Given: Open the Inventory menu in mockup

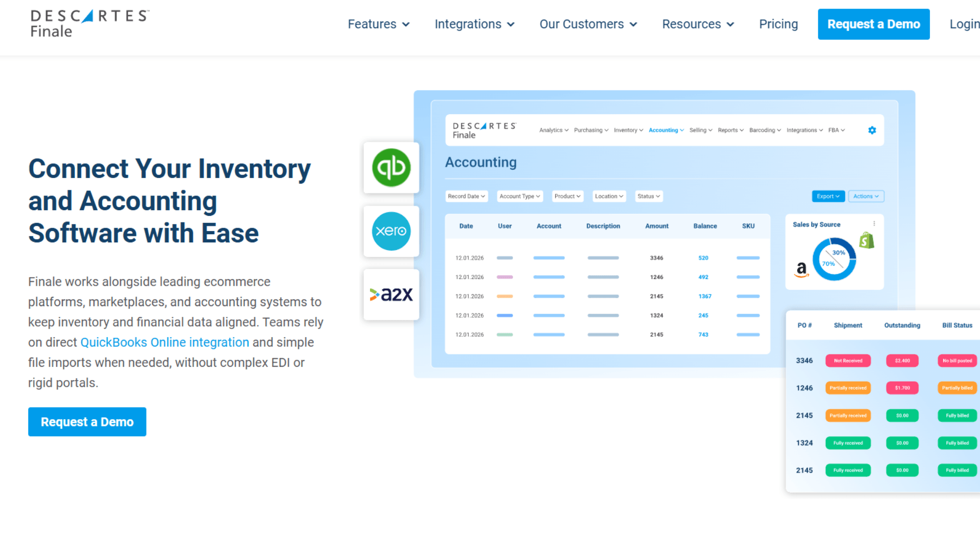Looking at the screenshot, I should tap(628, 130).
